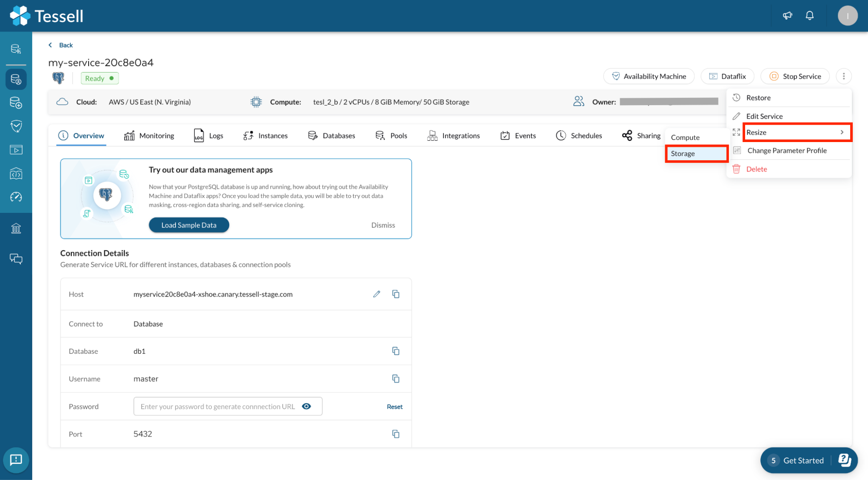Choose Edit Service from the menu
The width and height of the screenshot is (868, 480).
(x=789, y=116)
